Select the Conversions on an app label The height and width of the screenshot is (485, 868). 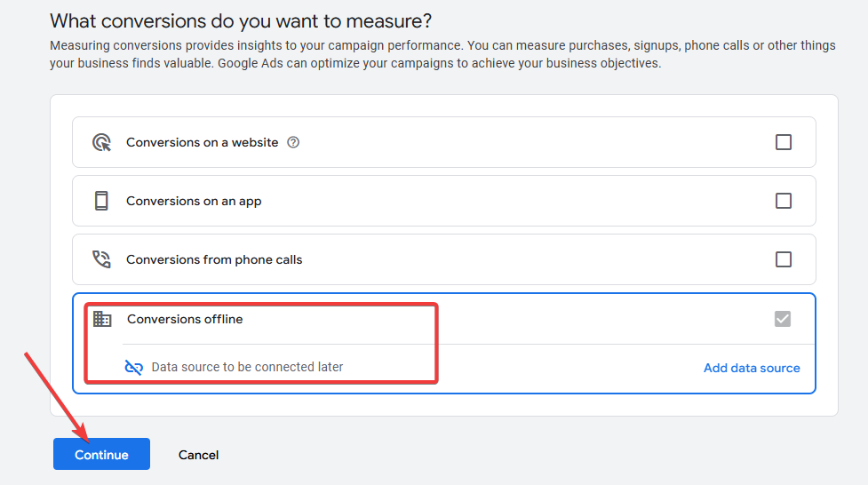[x=194, y=201]
